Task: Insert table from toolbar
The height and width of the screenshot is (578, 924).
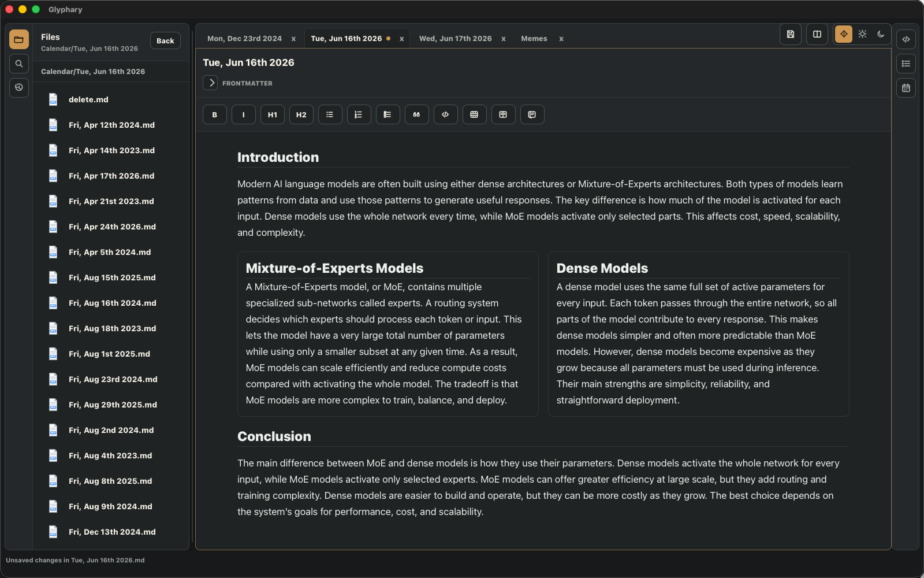Action: coord(475,114)
